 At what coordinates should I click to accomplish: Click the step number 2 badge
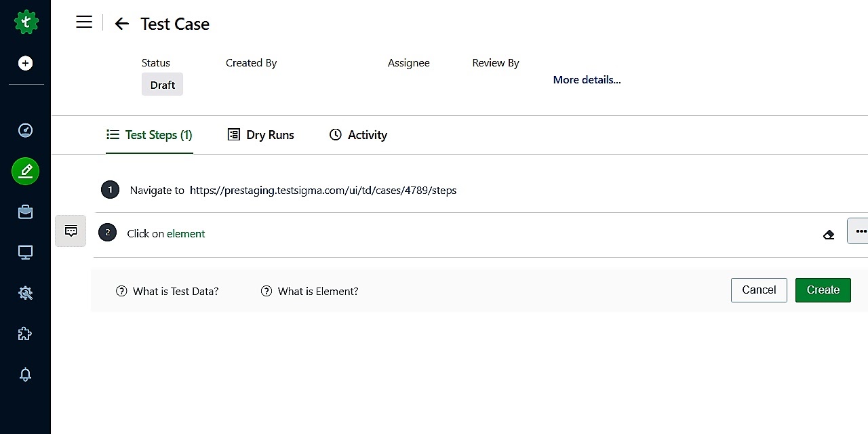click(107, 233)
